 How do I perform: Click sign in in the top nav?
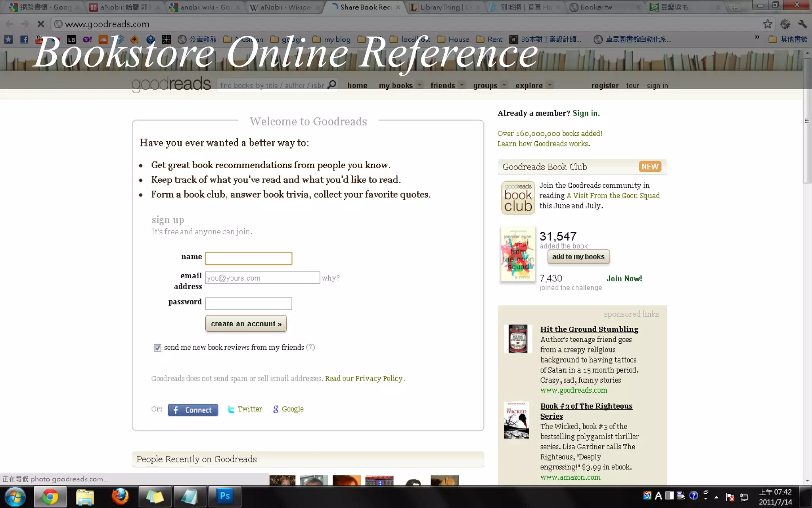coord(657,86)
